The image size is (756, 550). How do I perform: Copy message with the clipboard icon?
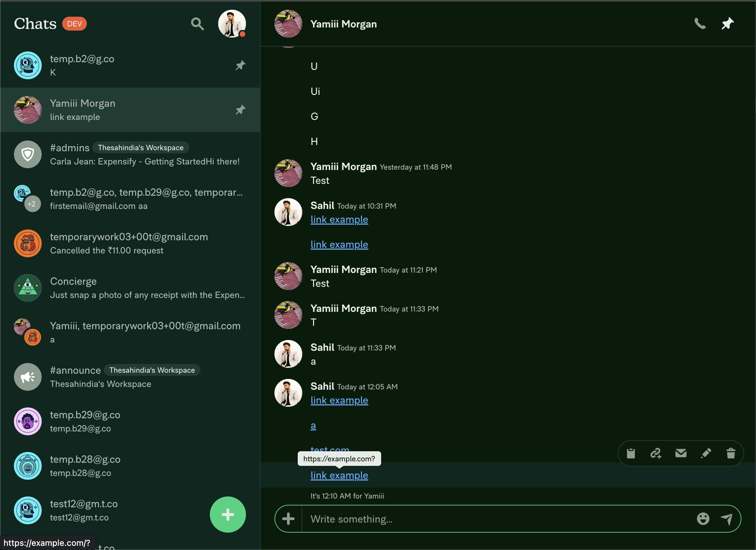pyautogui.click(x=631, y=453)
